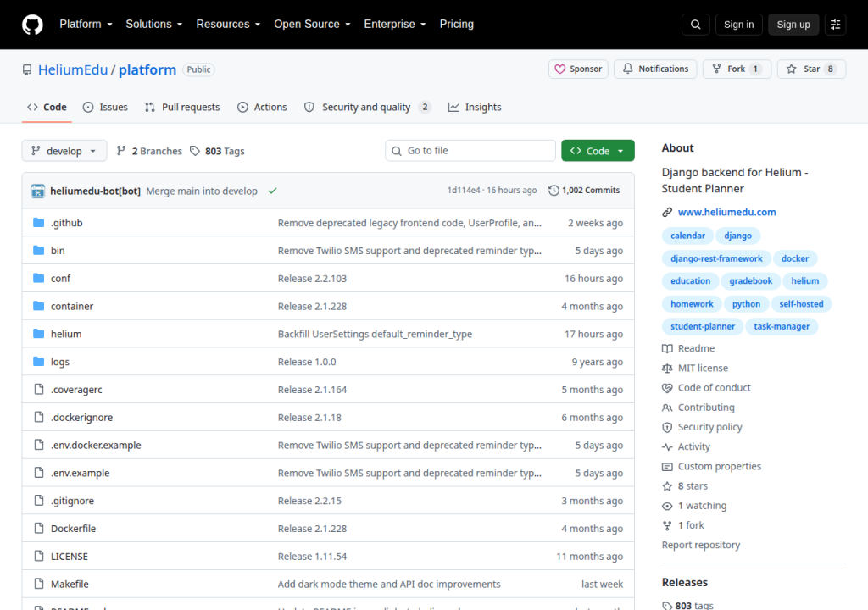Click Report repository link
Viewport: 868px width, 610px height.
(701, 545)
